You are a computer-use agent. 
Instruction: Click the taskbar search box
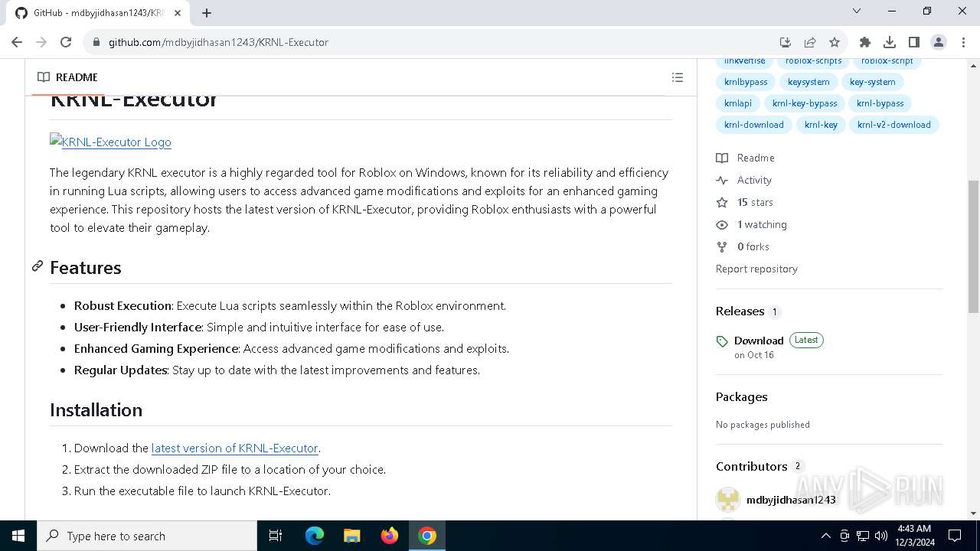pos(147,536)
